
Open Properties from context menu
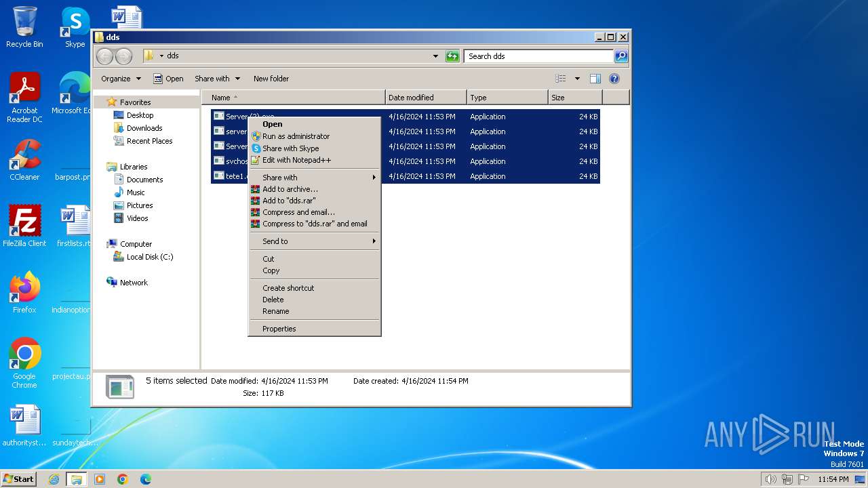pos(315,329)
